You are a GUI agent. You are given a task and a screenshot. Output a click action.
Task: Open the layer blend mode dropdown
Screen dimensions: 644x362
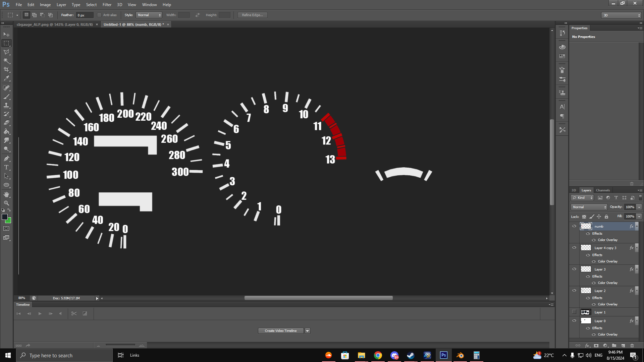589,207
